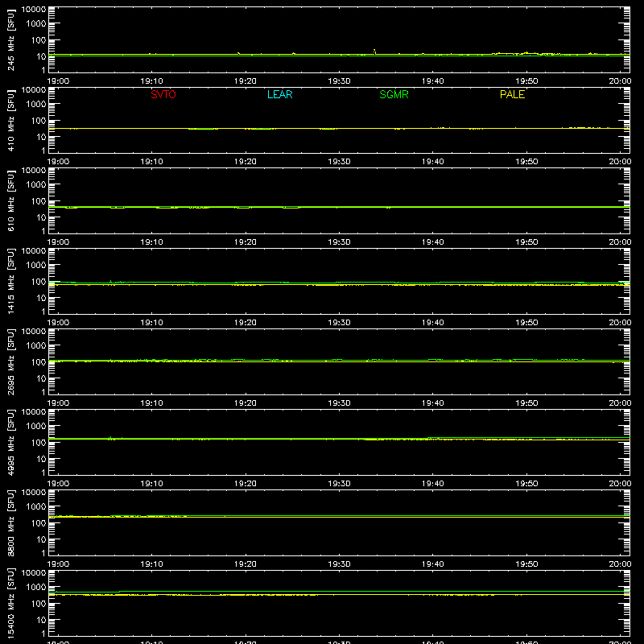Click the red SVTO station label
This screenshot has width=644, height=644.
(x=163, y=94)
